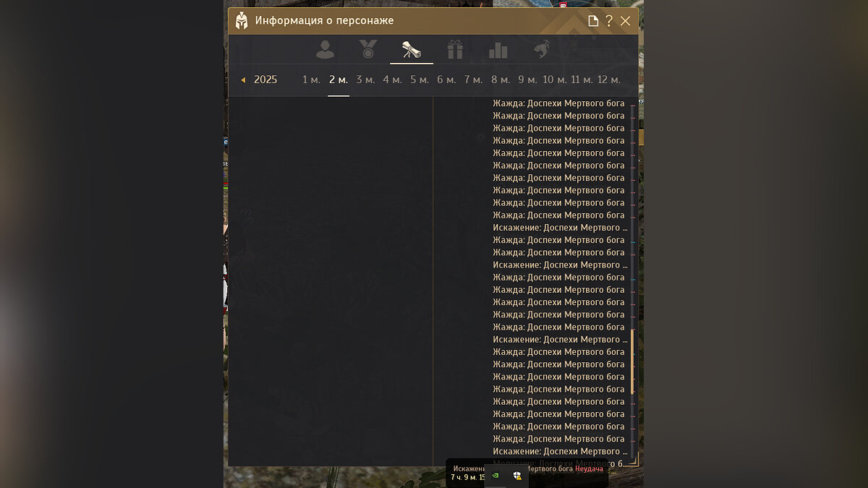Viewport: 868px width, 488px height.
Task: Select the 12 м. month tab
Action: pyautogui.click(x=609, y=80)
